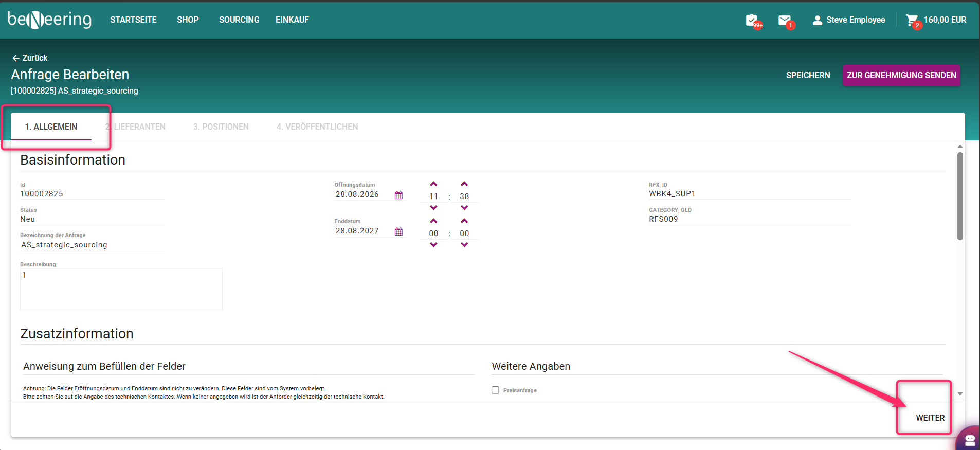Switch to the 4. VERÖFFENTLICHEN tab
The height and width of the screenshot is (450, 980).
317,127
